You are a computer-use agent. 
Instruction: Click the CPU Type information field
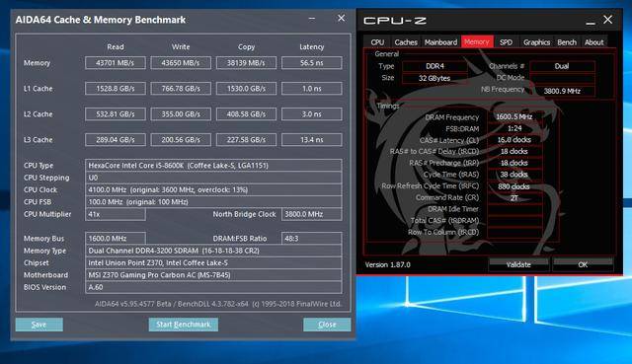click(x=213, y=165)
